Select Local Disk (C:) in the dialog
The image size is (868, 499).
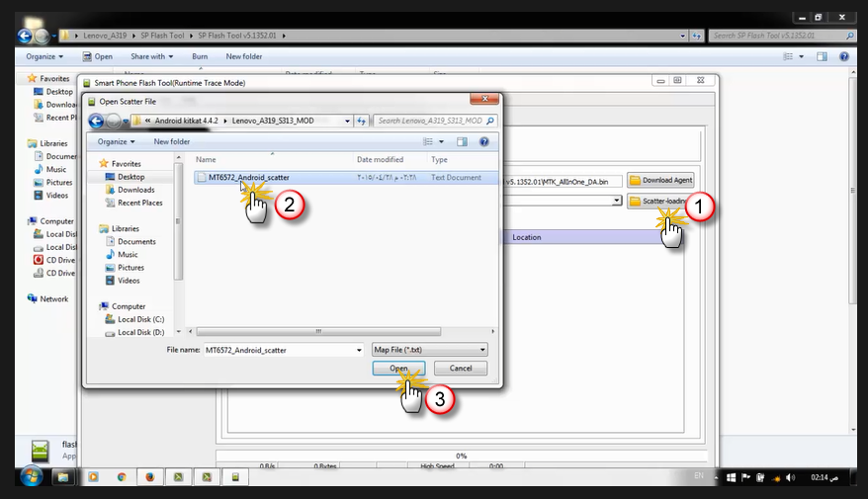[x=140, y=319]
